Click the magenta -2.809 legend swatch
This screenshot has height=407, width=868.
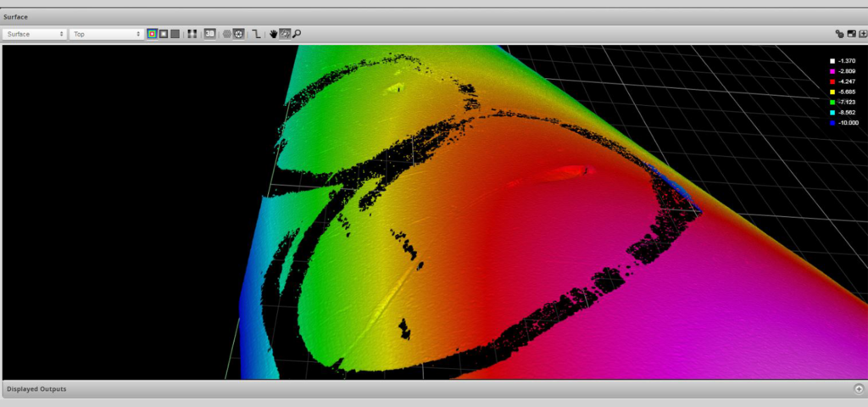(x=832, y=71)
